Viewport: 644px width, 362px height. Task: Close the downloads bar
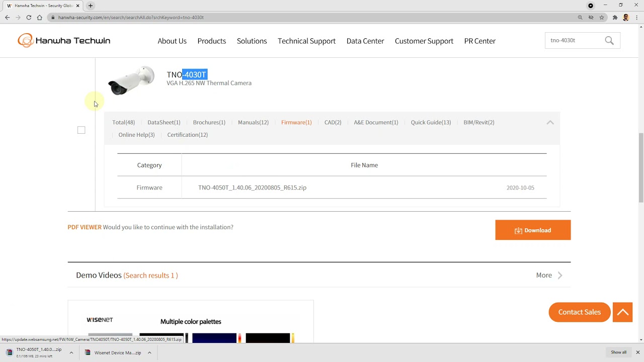pos(637,352)
